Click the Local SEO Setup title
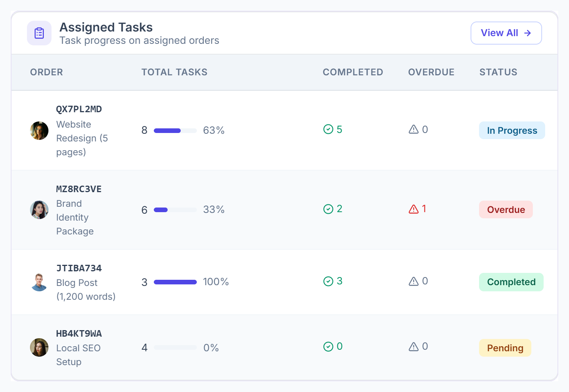Image resolution: width=569 pixels, height=392 pixels. point(78,355)
